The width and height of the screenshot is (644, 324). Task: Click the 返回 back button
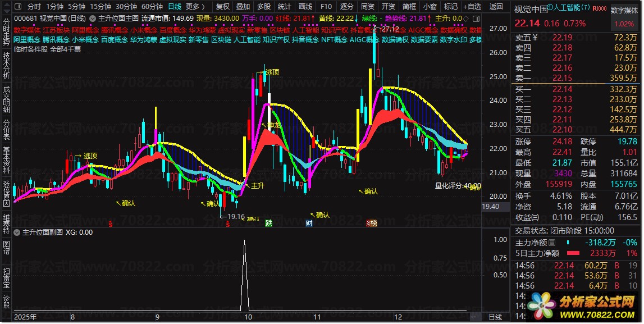496,7
